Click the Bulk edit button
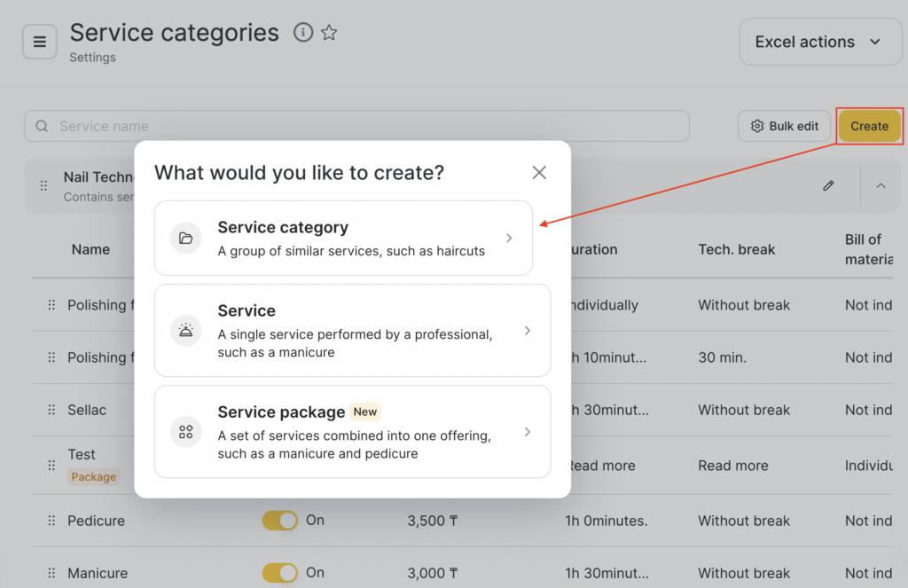The width and height of the screenshot is (908, 588). [x=784, y=126]
